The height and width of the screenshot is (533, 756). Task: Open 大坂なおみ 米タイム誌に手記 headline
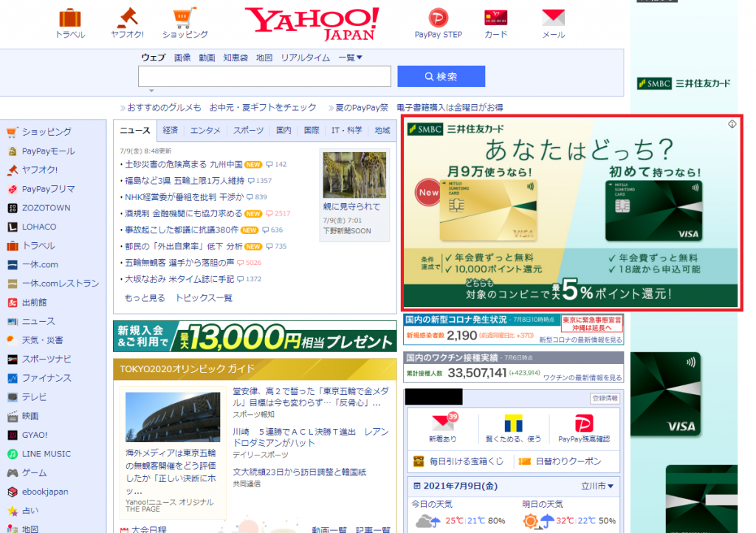(x=179, y=279)
